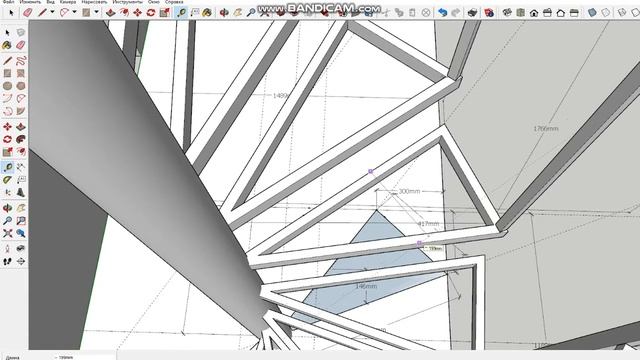Activate the Offset tool in top toolbar
640x360 pixels.
tap(124, 13)
